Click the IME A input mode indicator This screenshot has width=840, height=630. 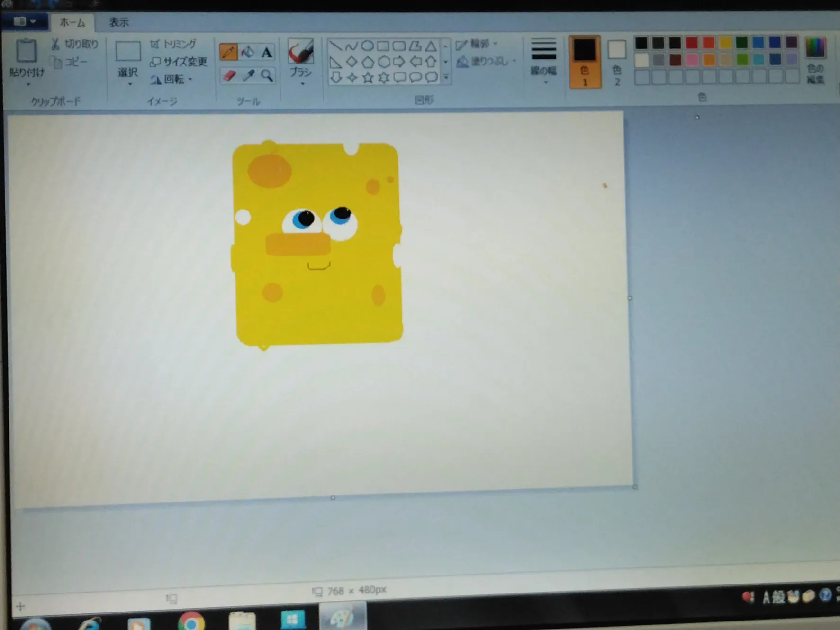click(x=766, y=597)
